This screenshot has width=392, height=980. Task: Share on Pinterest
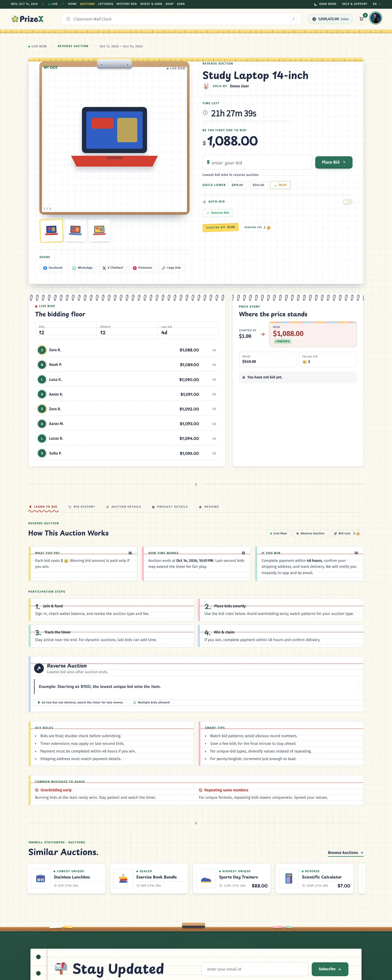point(142,268)
